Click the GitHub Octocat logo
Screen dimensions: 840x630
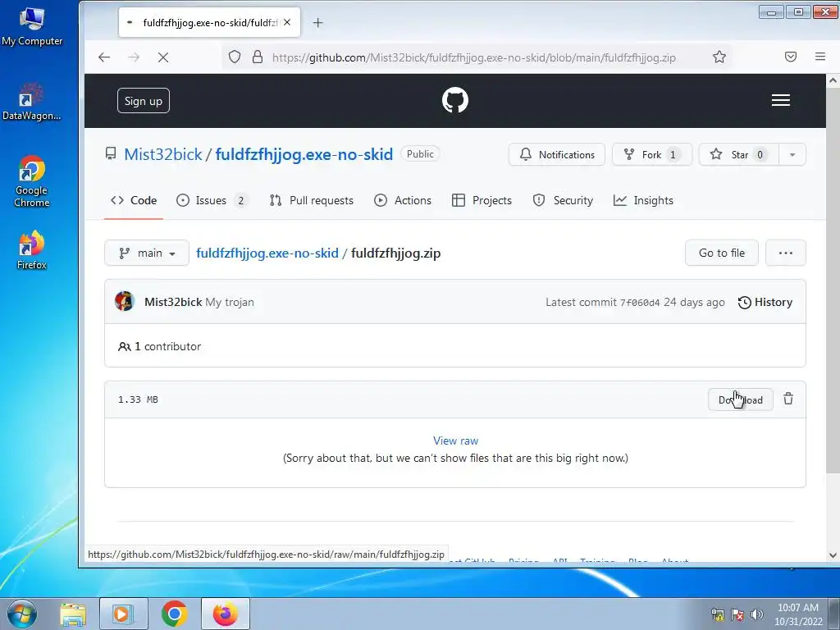click(454, 100)
